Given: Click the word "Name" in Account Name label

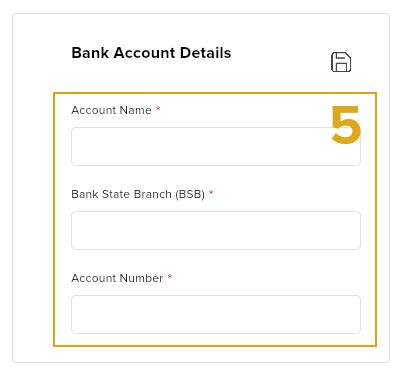Looking at the screenshot, I should pyautogui.click(x=136, y=110).
